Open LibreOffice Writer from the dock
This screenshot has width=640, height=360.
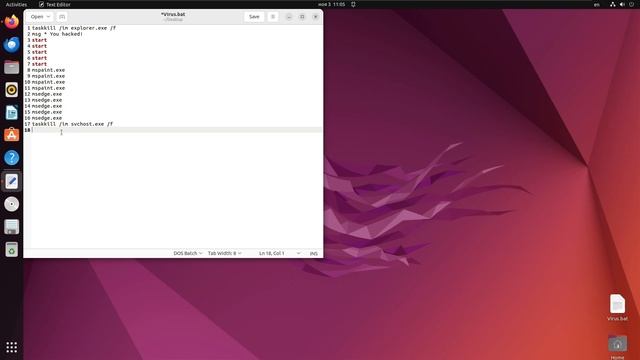[11, 112]
